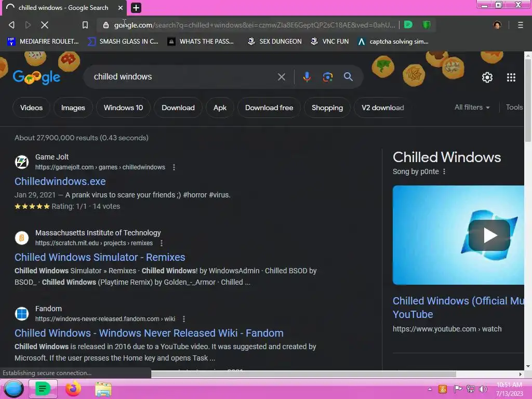
Task: Select the V2 download filter chip
Action: click(x=382, y=108)
